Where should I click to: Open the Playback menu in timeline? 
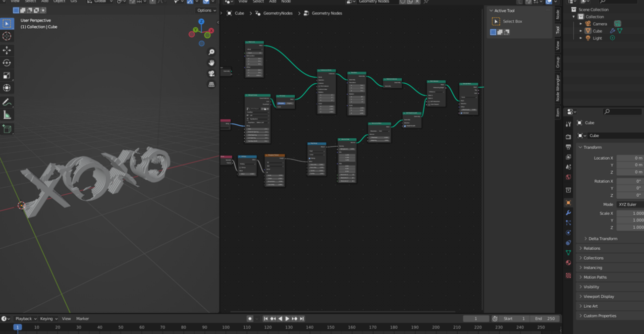[26, 319]
